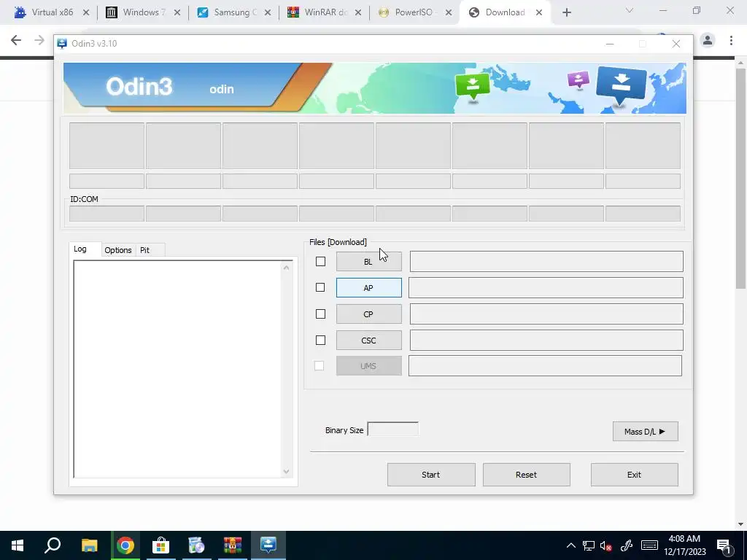Image resolution: width=747 pixels, height=560 pixels.
Task: Click the CSC file path field
Action: (546, 340)
